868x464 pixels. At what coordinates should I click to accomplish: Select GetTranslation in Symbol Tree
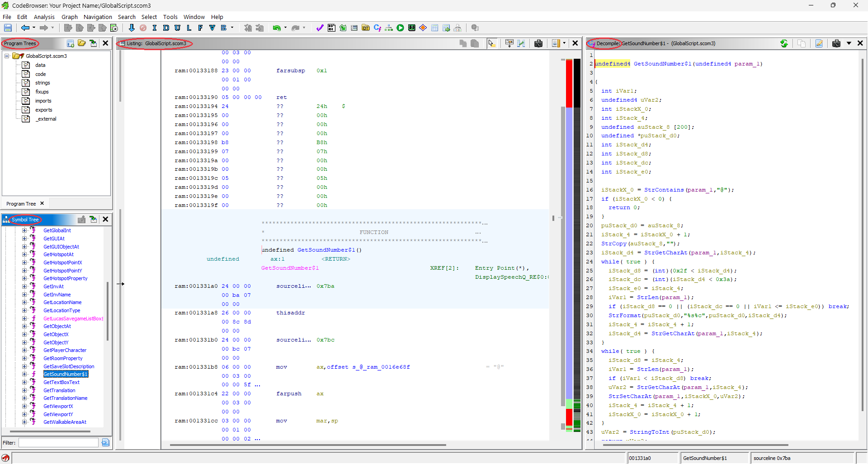(59, 390)
